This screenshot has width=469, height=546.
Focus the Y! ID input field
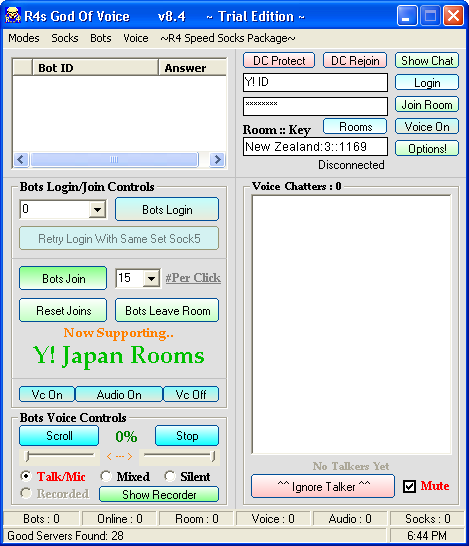click(315, 83)
